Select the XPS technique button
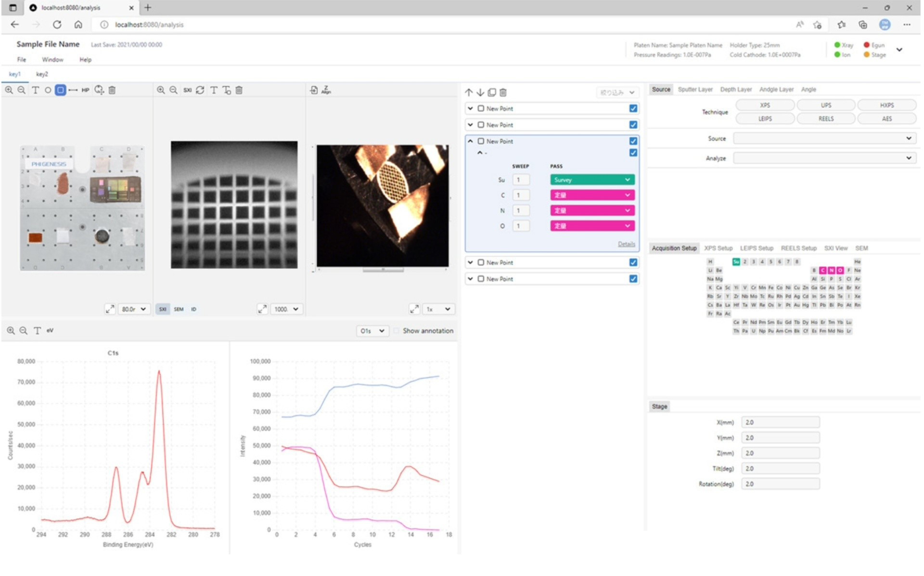 (x=765, y=105)
